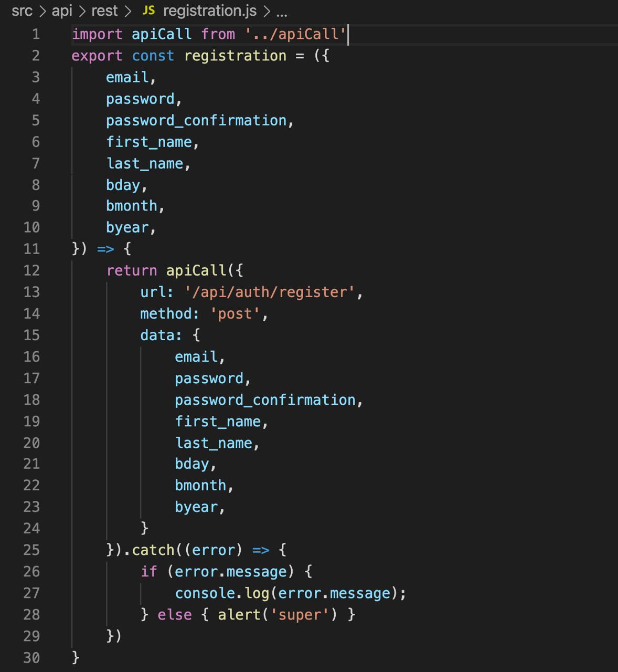This screenshot has height=672, width=618.
Task: Click 'from' keyword on line 1
Action: pos(218,34)
